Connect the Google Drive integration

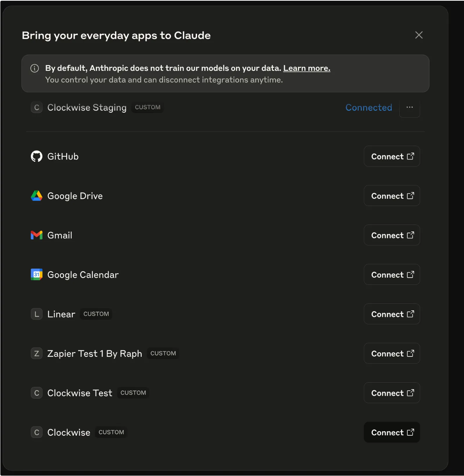pos(392,196)
